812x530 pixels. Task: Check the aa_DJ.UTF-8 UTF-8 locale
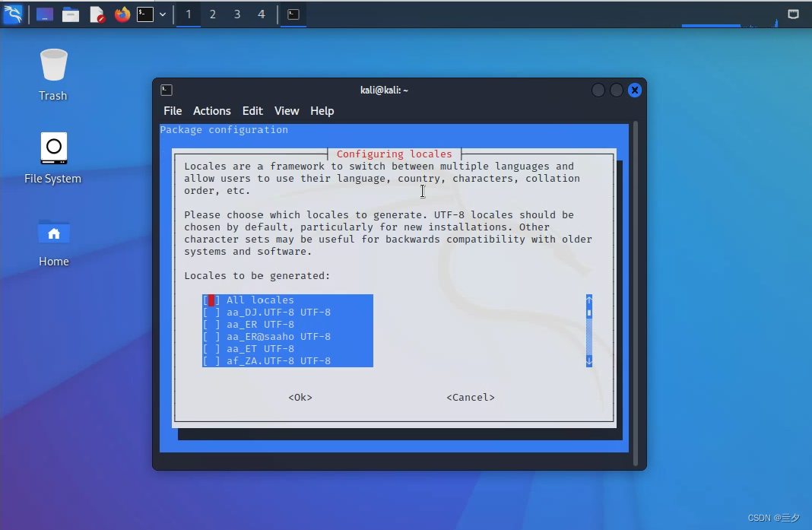pos(211,313)
